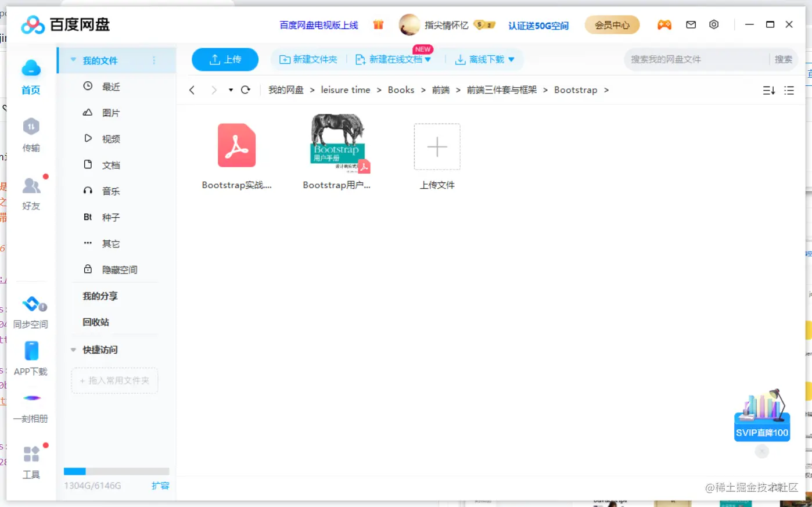The image size is (812, 507).
Task: Expand 离线下载 dropdown
Action: click(511, 59)
